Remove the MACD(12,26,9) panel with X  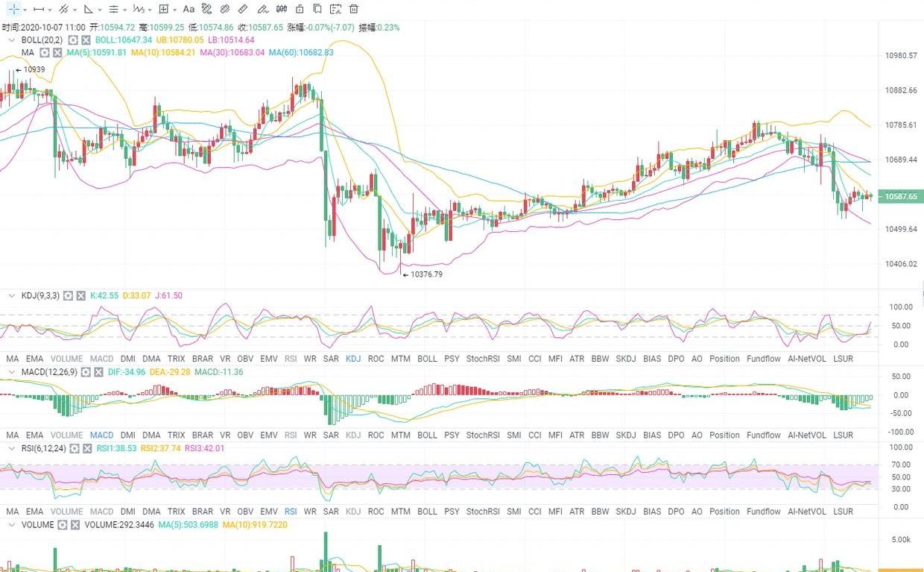[x=99, y=372]
